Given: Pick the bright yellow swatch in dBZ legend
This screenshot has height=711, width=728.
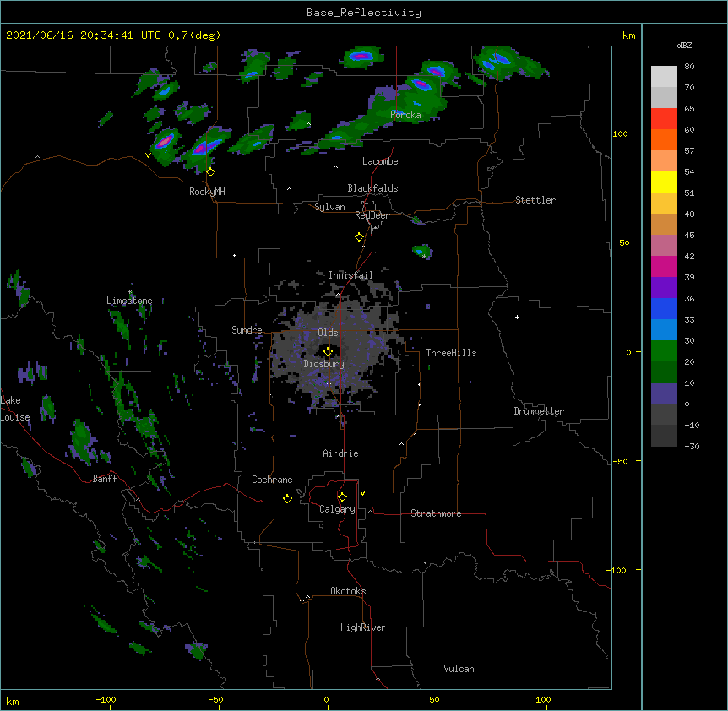Looking at the screenshot, I should point(664,182).
